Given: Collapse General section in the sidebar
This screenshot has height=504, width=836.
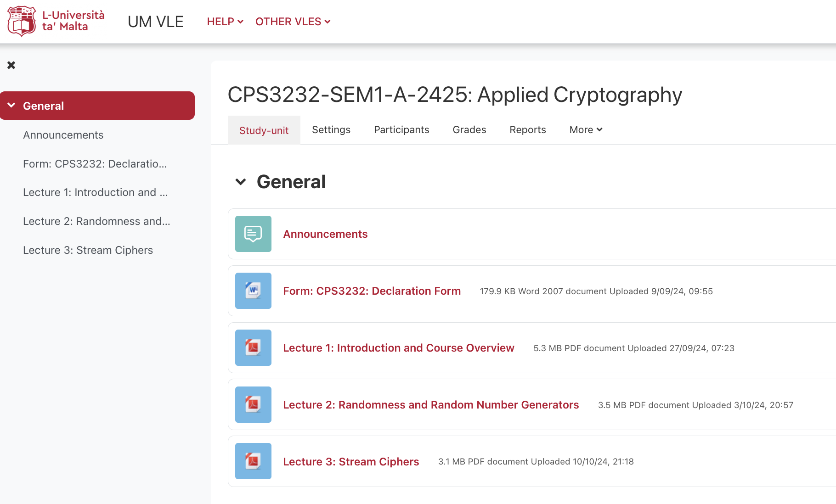Looking at the screenshot, I should click(11, 106).
